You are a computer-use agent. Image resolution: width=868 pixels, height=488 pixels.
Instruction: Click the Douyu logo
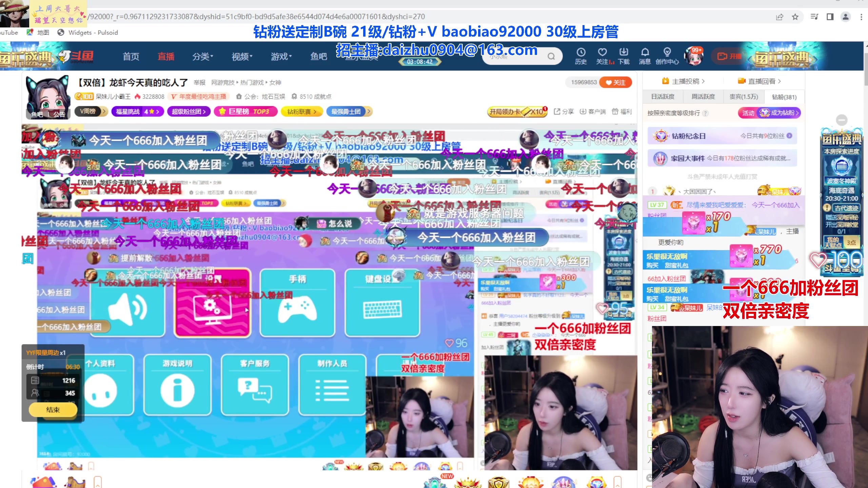[x=76, y=57]
